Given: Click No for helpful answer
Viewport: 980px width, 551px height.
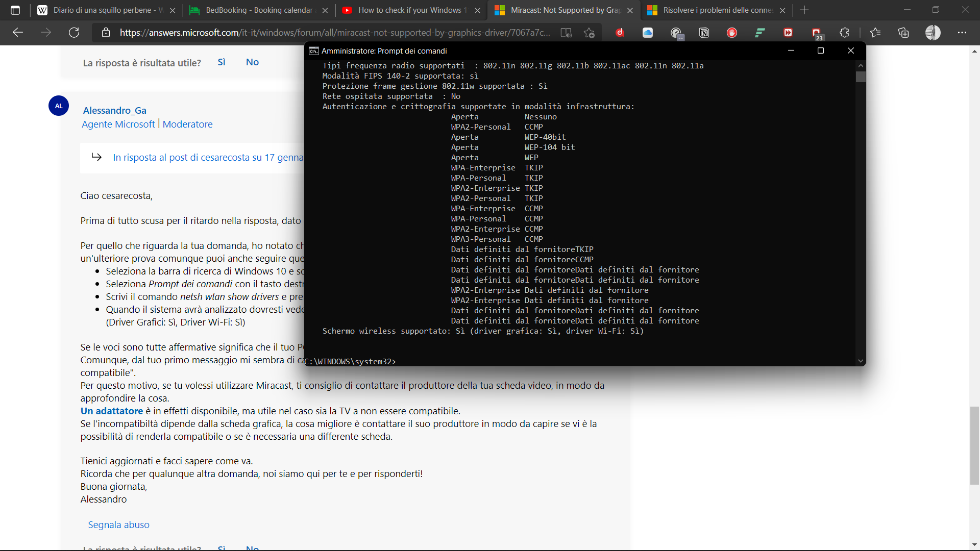Looking at the screenshot, I should pyautogui.click(x=252, y=62).
